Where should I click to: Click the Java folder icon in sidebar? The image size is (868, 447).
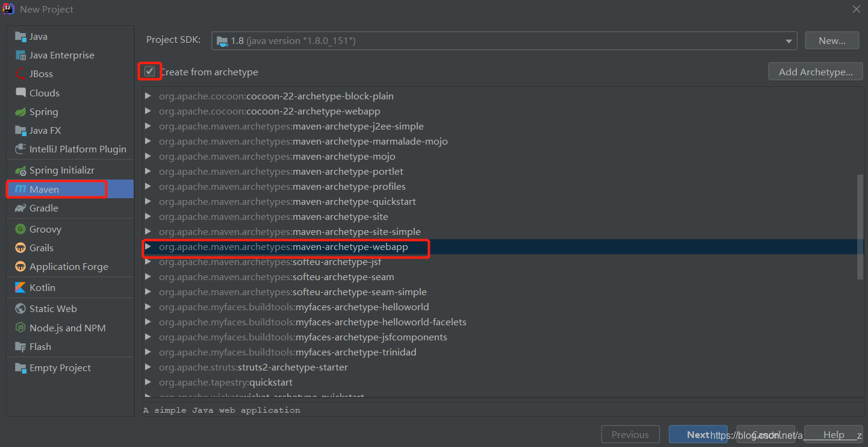pos(20,37)
